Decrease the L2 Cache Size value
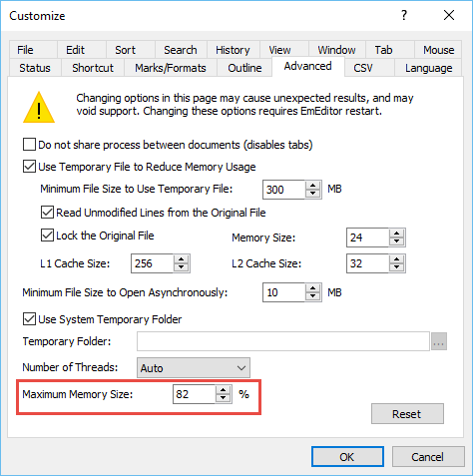 point(396,267)
